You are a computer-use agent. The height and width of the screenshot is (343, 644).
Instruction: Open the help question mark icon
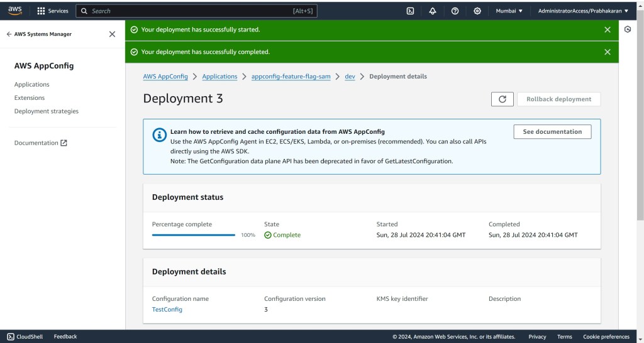coord(455,11)
